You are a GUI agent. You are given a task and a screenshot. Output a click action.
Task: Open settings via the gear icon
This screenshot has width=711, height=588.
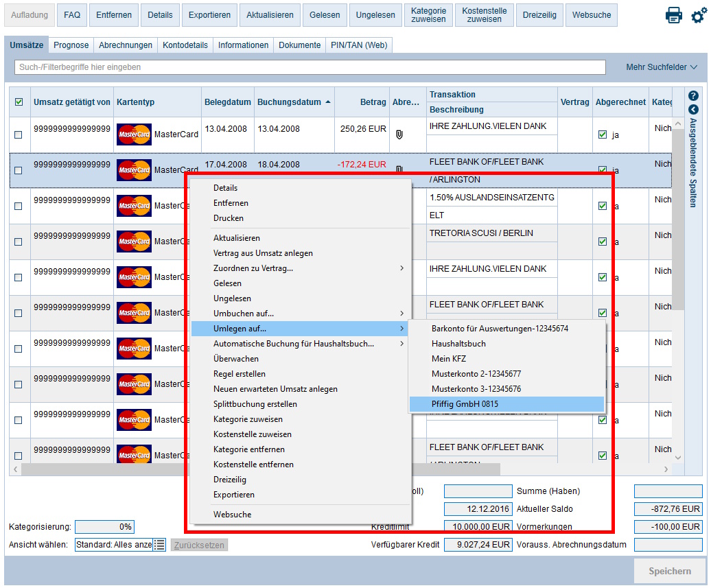[698, 16]
